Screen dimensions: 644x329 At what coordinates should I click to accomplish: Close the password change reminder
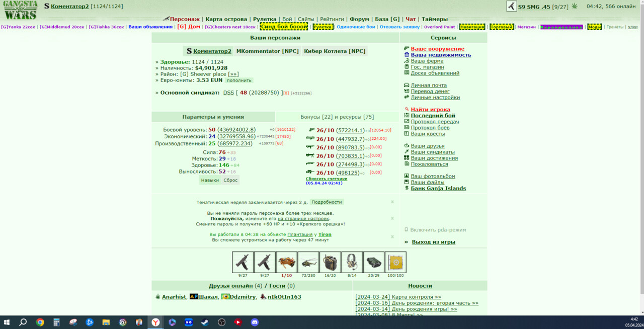[x=392, y=218]
